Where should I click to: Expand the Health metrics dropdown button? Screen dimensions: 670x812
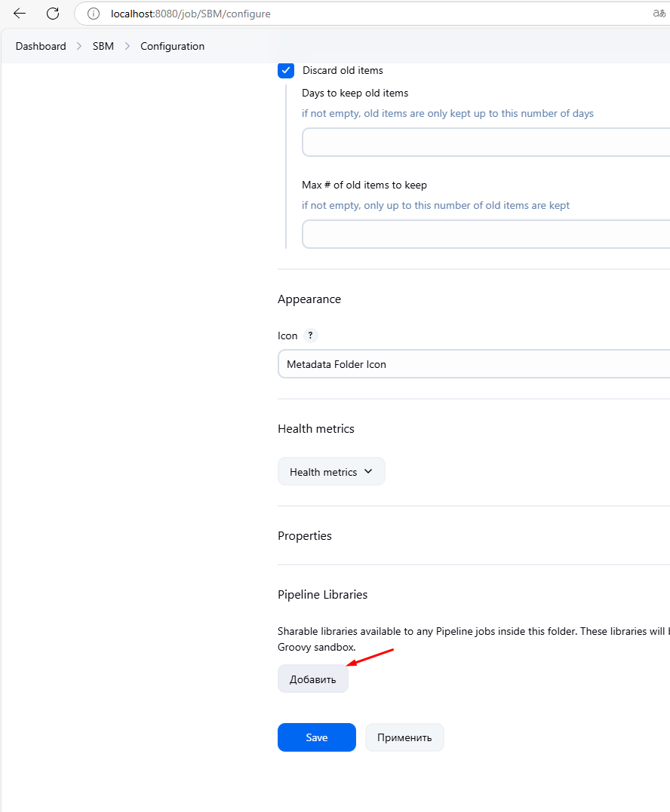click(331, 472)
